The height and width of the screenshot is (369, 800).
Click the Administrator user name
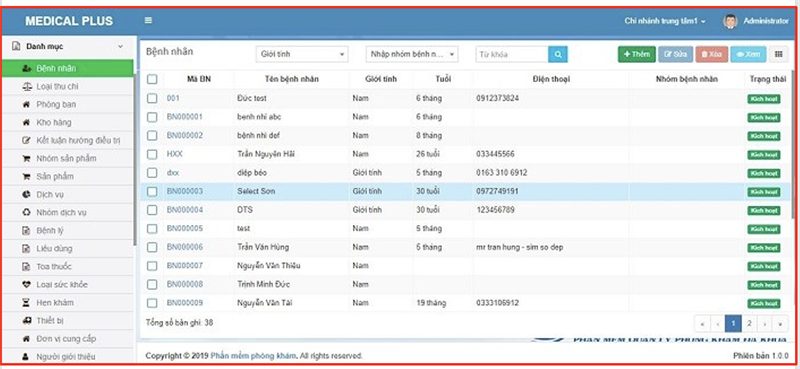(x=766, y=21)
